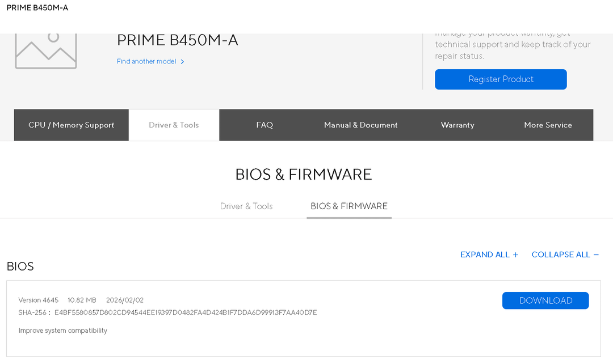Image resolution: width=613 pixels, height=364 pixels.
Task: Select the underlined BIOS & FIRMWARE sub-tab
Action: point(349,206)
